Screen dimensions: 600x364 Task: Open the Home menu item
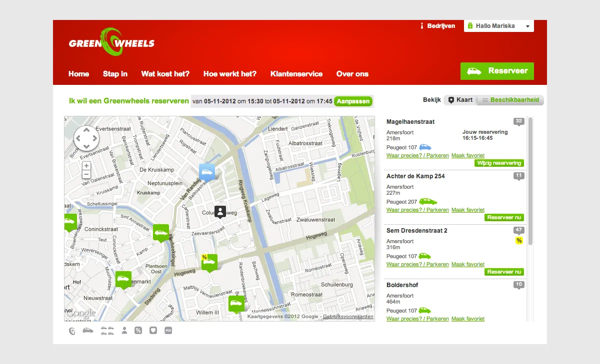tap(78, 74)
